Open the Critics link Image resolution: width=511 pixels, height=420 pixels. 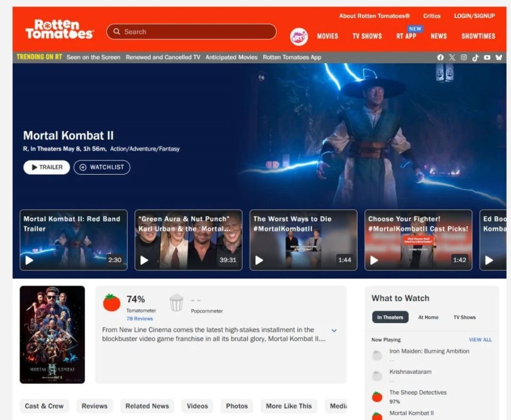click(432, 15)
